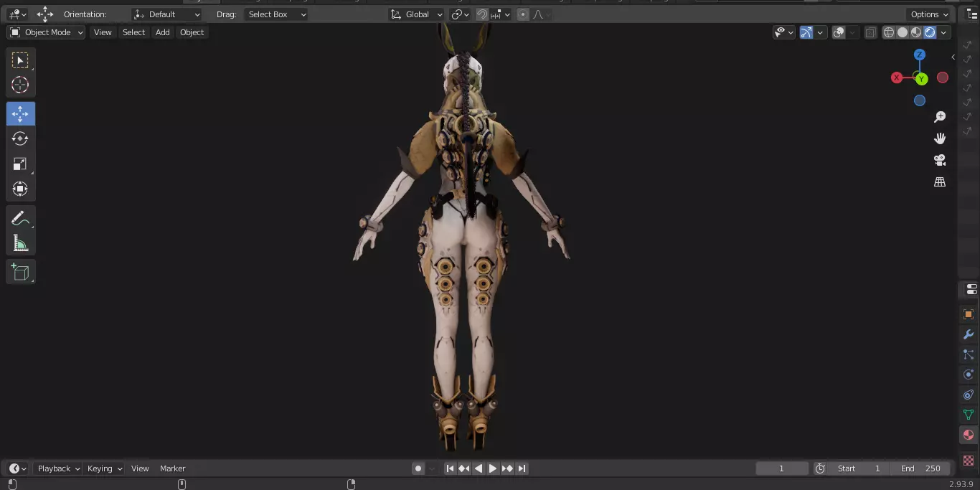
Task: Open the Marker menu
Action: click(x=172, y=468)
